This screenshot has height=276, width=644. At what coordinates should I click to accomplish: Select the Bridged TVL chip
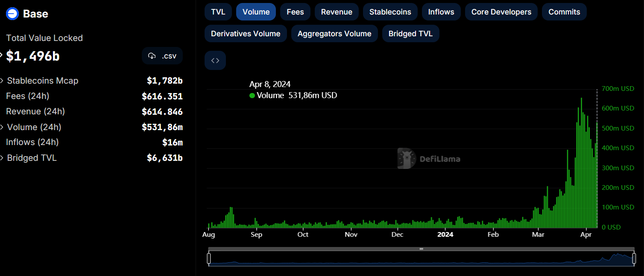(x=410, y=34)
